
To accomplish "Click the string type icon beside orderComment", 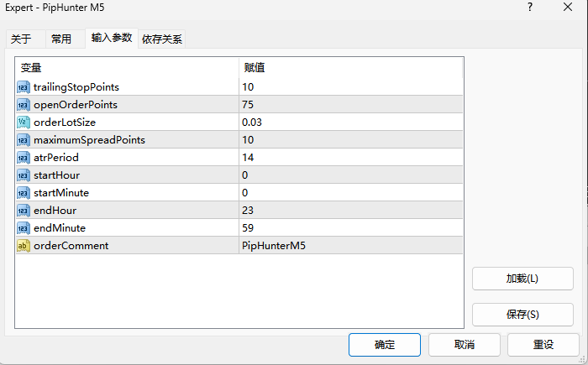I will 24,246.
